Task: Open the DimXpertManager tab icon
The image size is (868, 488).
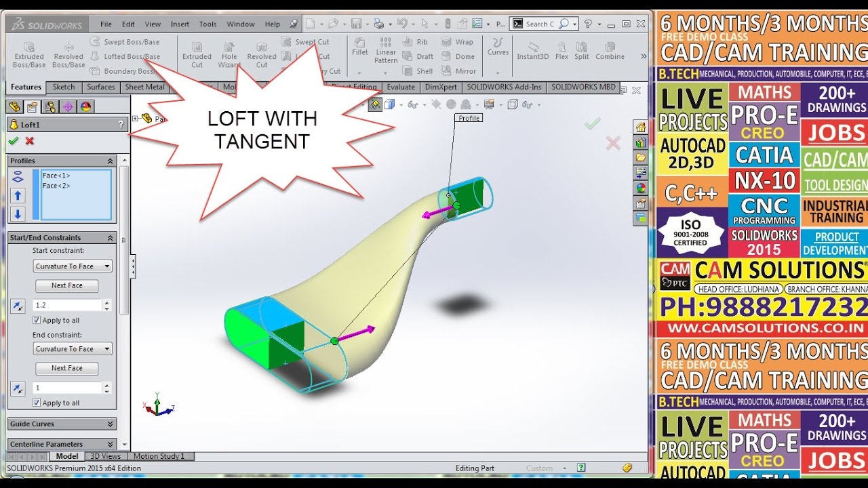Action: click(x=68, y=106)
